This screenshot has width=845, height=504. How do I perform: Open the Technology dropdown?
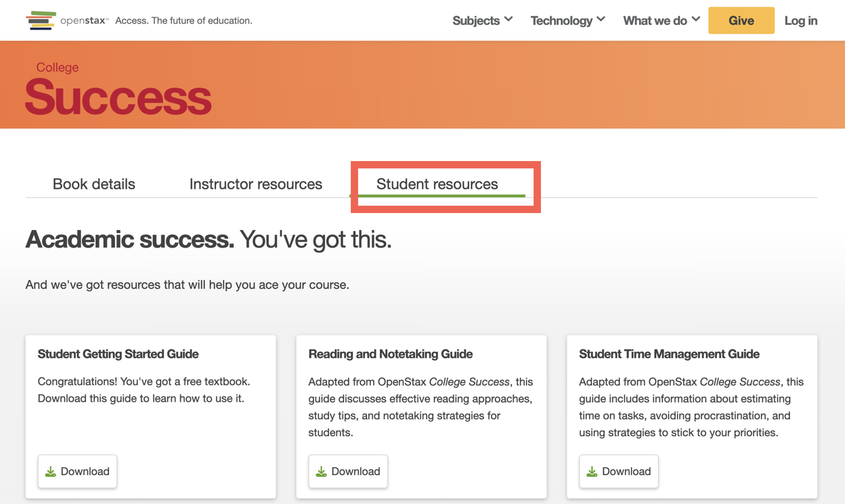point(567,20)
